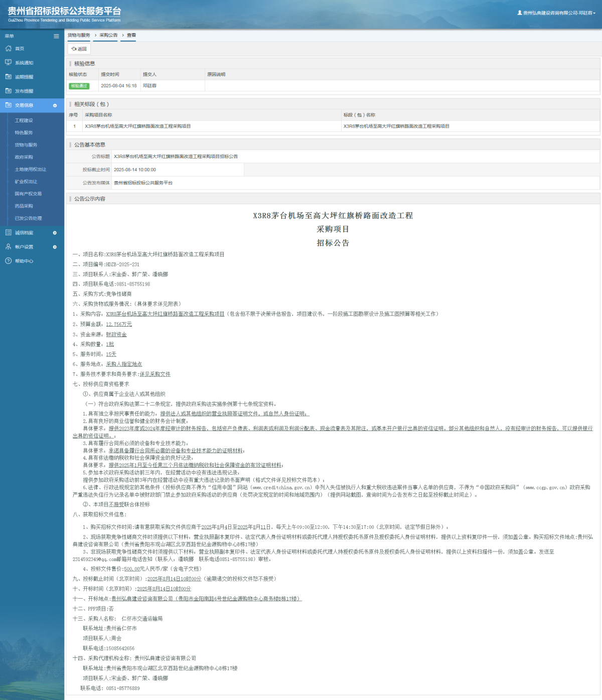Expand the 诚信档案 menu arrow
This screenshot has width=602, height=700.
click(55, 233)
